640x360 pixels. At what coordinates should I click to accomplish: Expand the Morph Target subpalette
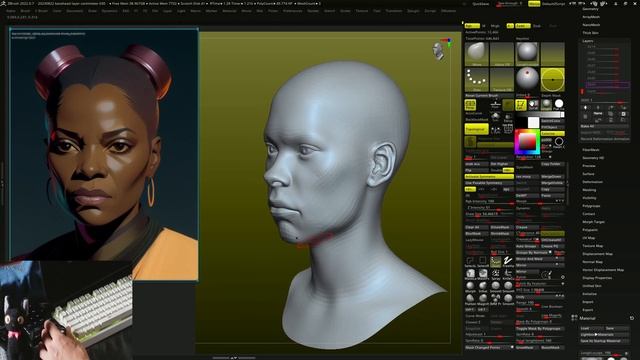[x=593, y=222]
